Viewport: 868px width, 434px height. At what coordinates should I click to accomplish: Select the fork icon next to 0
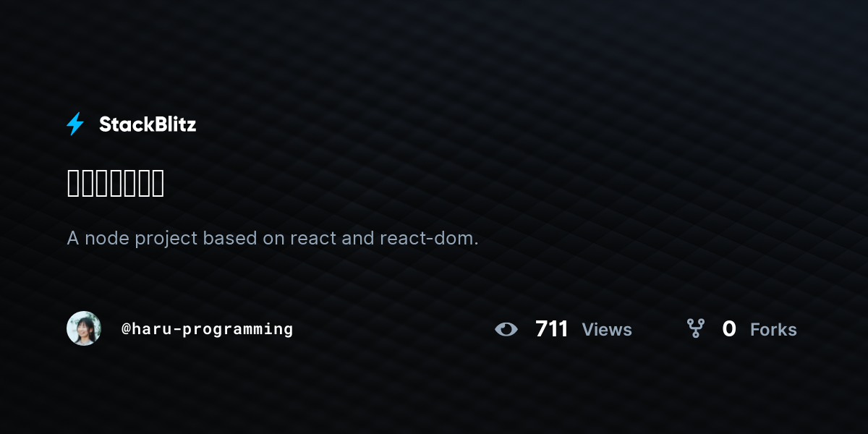click(x=695, y=328)
